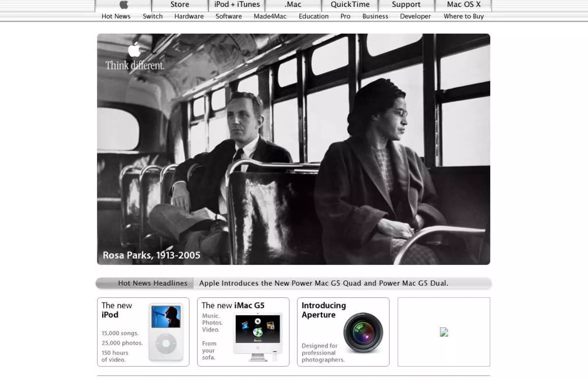Go to Made4Mac section

[270, 16]
